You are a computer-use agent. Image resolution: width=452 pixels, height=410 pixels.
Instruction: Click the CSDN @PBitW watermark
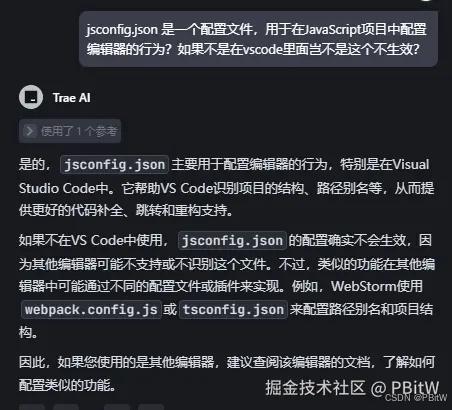coord(416,398)
